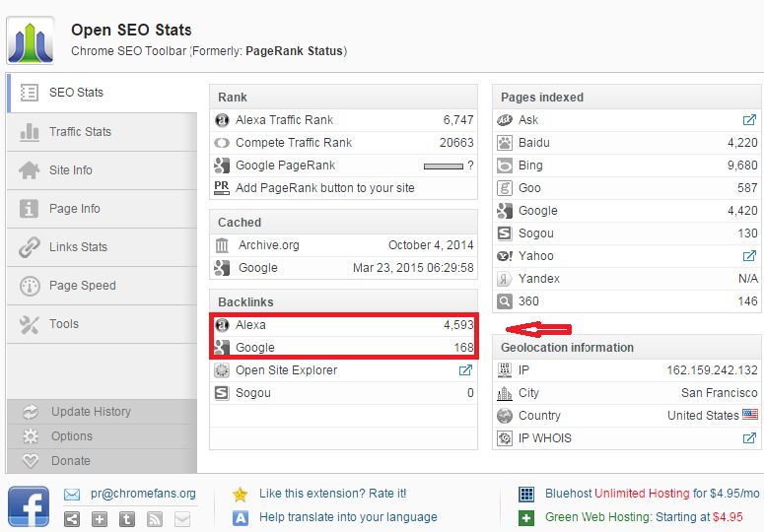Click Baidu indexed pages 4,220
764x532 pixels.
742,143
